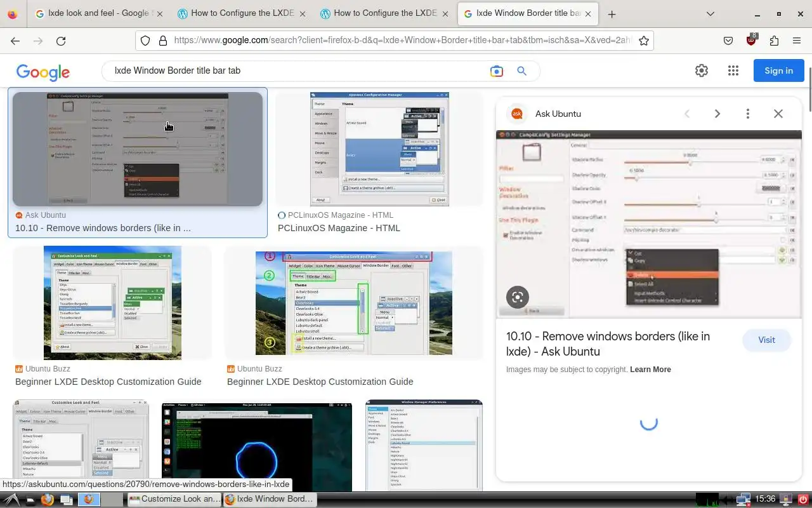
Task: Switch to 'lxde look and feel - Google' tab
Action: point(98,13)
